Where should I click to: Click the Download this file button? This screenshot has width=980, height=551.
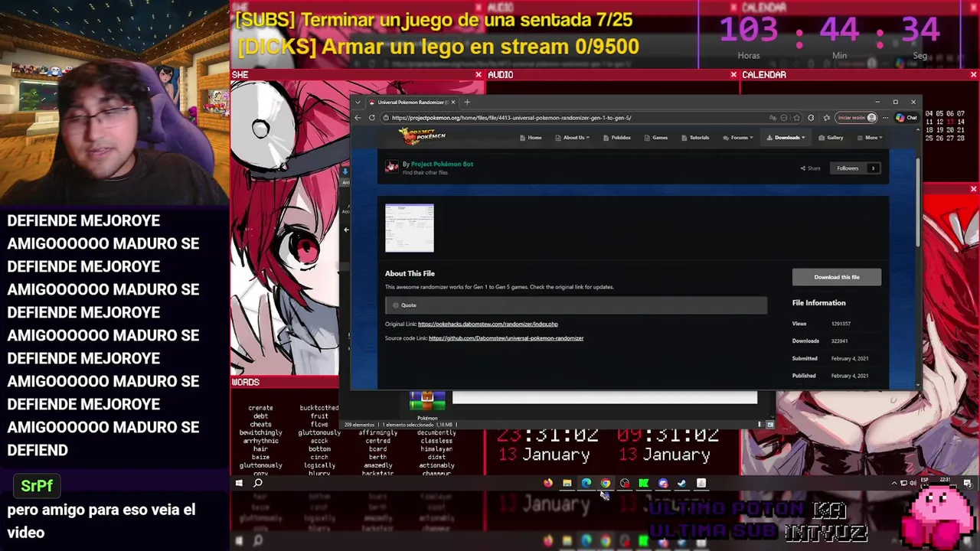(x=837, y=277)
